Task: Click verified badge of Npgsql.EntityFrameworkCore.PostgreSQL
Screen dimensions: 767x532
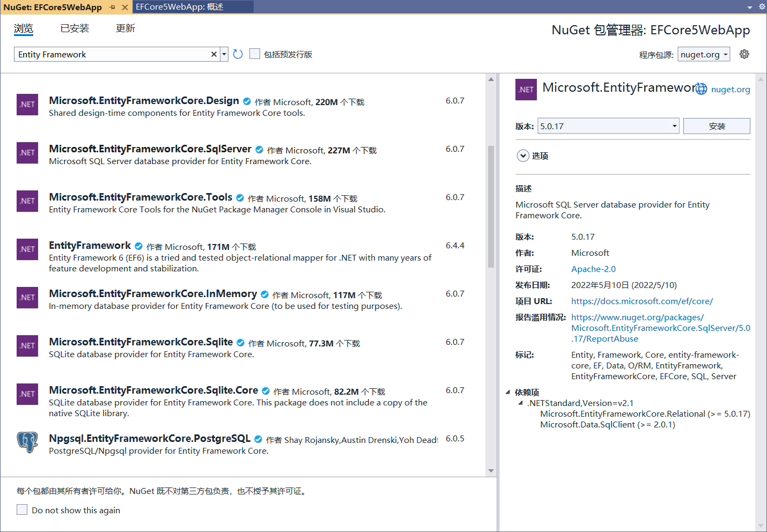Action: click(x=258, y=439)
